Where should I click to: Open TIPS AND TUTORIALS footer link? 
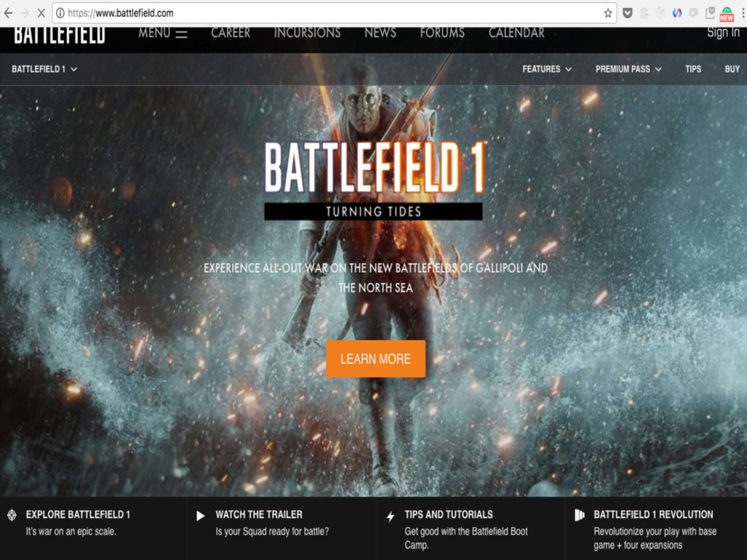click(449, 515)
